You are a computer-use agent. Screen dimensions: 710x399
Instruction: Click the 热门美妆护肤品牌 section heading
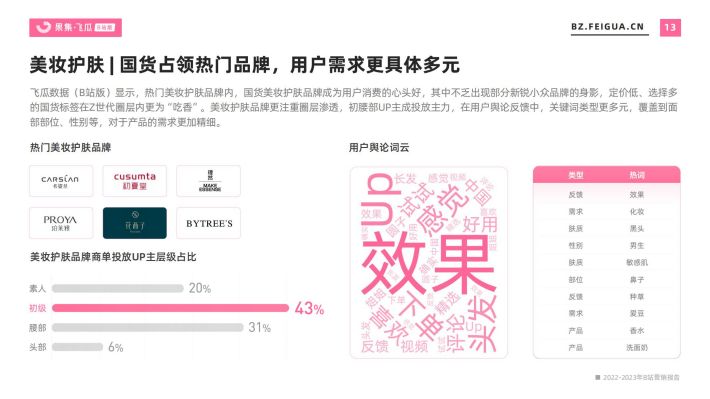(71, 148)
